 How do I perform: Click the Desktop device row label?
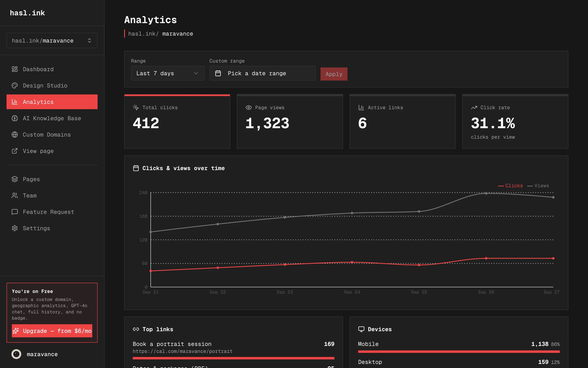click(x=370, y=362)
